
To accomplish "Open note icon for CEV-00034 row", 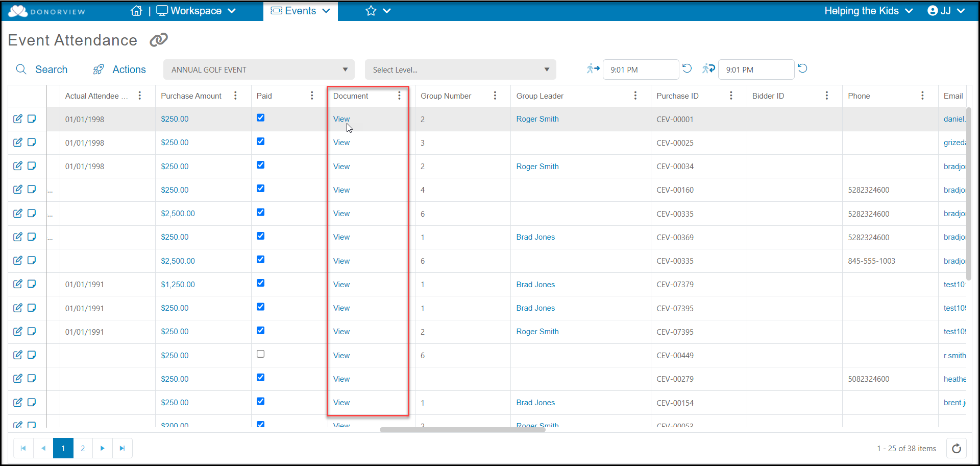I will point(32,166).
